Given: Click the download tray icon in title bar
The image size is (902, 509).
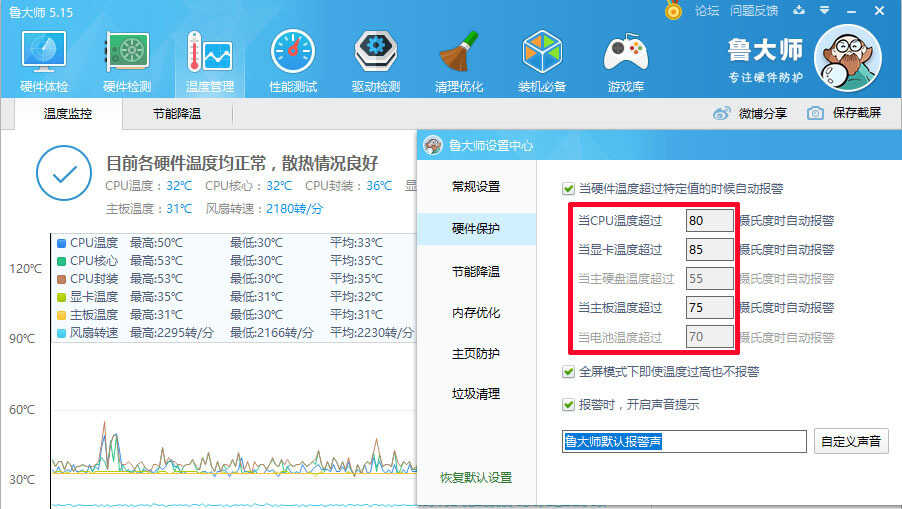Looking at the screenshot, I should click(799, 10).
